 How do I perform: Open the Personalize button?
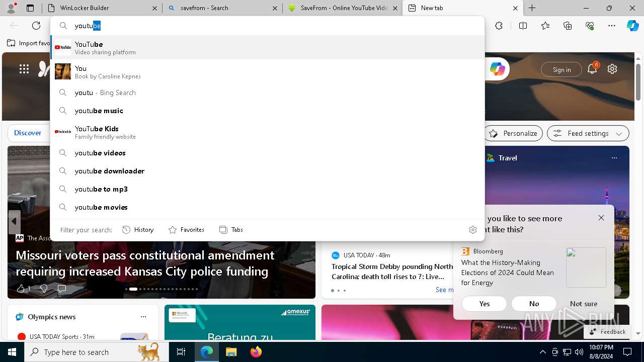click(513, 133)
